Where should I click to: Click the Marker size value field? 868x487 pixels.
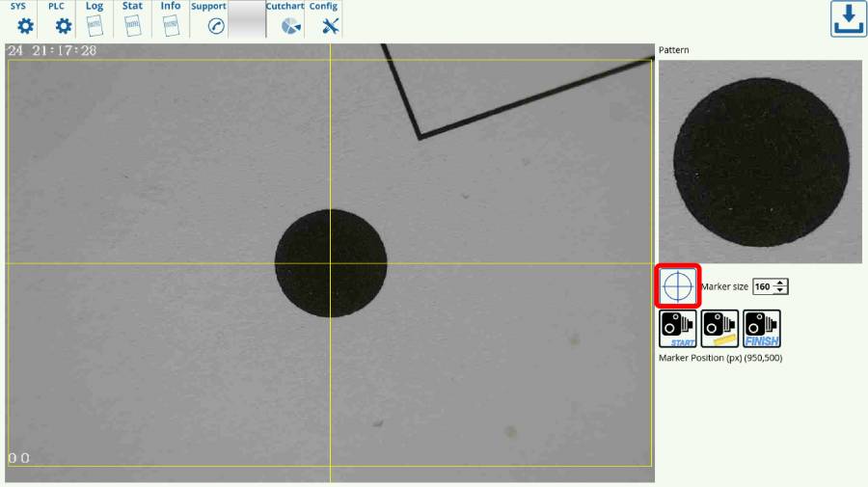pos(763,286)
